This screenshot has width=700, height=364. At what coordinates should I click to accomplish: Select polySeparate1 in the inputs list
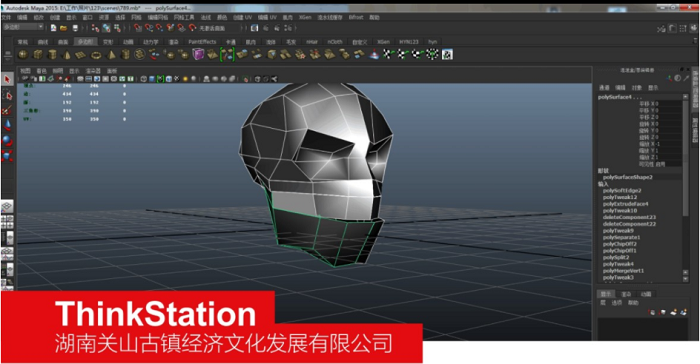[621, 237]
